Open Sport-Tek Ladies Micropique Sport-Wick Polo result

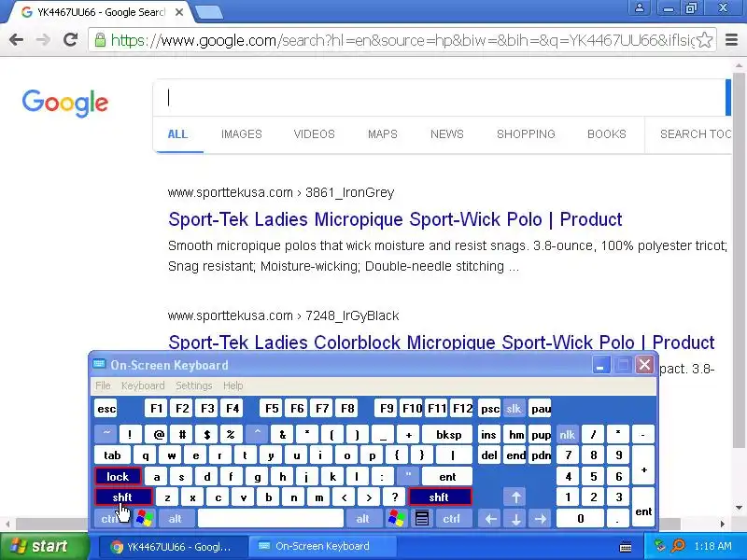point(395,219)
